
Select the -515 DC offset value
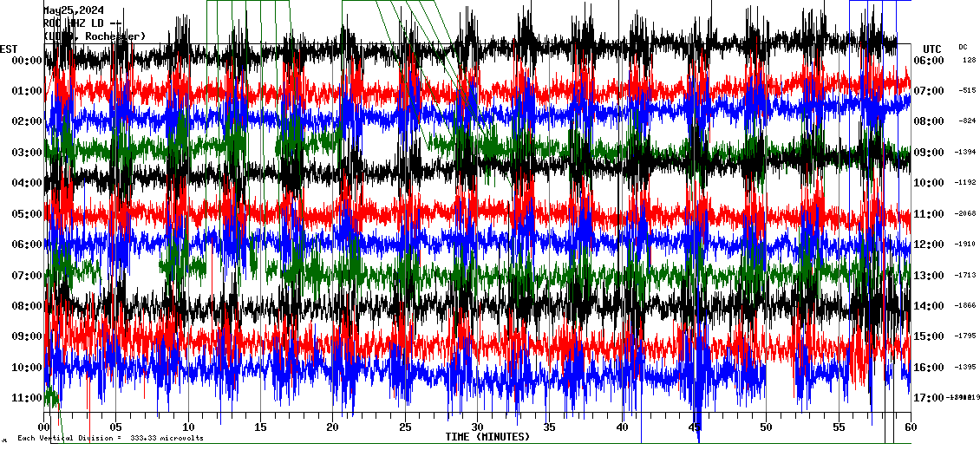pos(967,91)
